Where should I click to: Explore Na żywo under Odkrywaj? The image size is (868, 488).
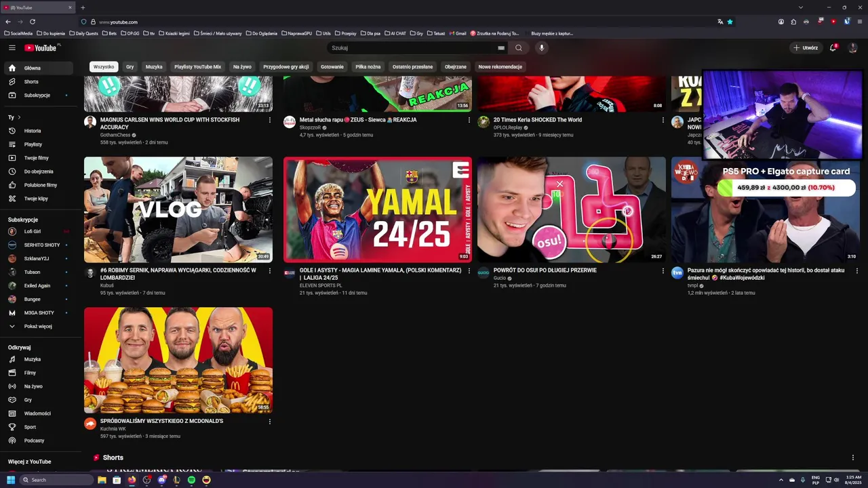(38, 386)
